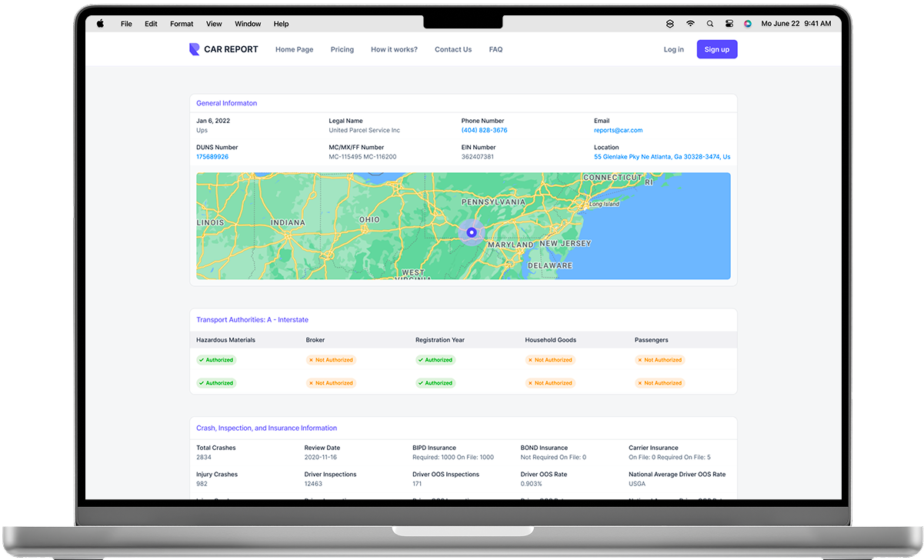Open the Apple menu

pyautogui.click(x=100, y=24)
